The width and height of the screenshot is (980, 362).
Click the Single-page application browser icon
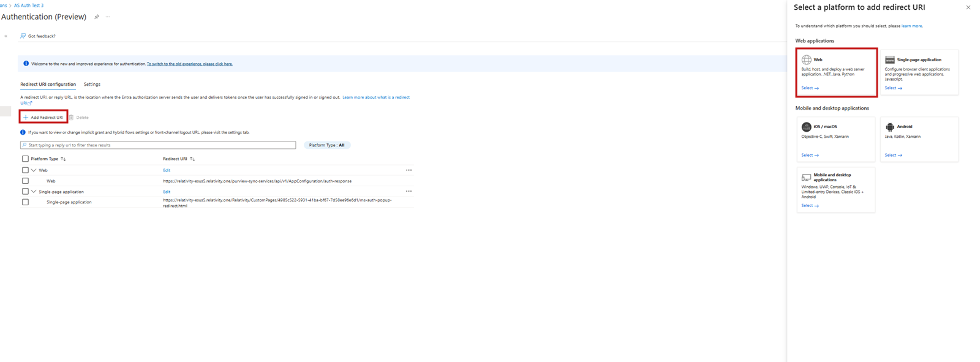890,60
